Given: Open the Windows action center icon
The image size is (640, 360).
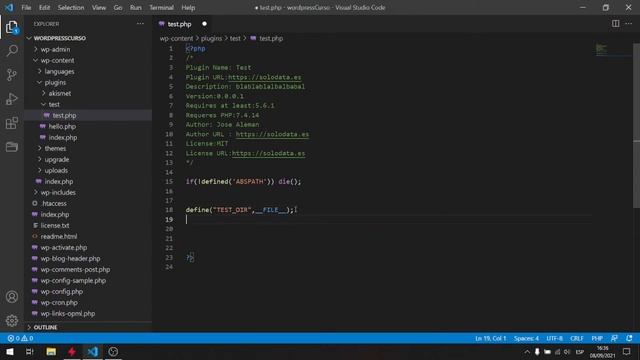Looking at the screenshot, I should click(627, 351).
